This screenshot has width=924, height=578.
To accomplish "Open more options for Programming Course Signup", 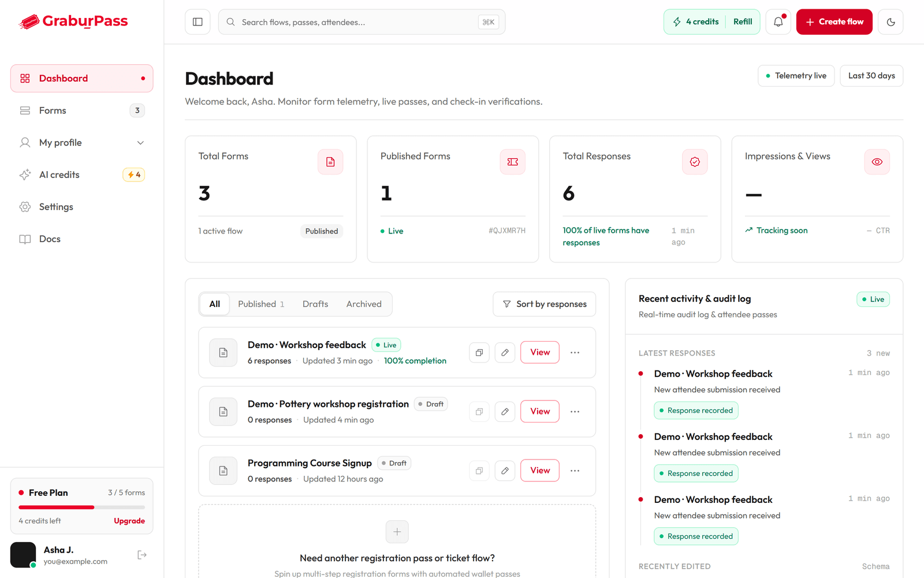I will pyautogui.click(x=575, y=470).
